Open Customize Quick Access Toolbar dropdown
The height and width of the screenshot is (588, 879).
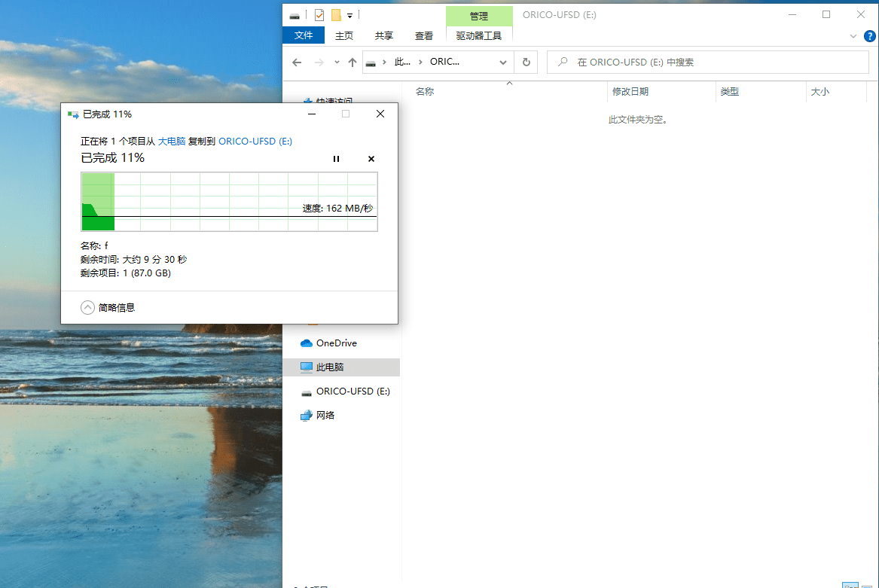pos(350,15)
